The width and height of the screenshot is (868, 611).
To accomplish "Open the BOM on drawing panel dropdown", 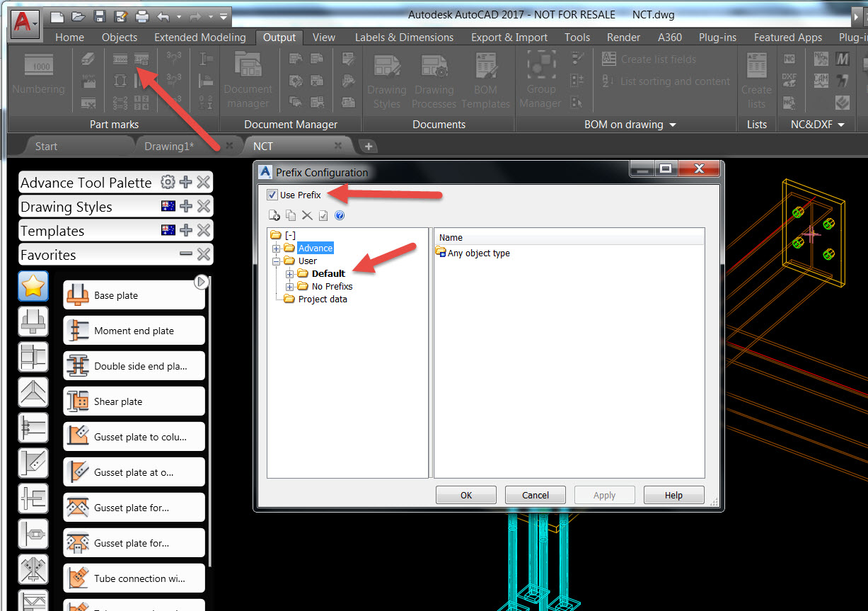I will [672, 125].
